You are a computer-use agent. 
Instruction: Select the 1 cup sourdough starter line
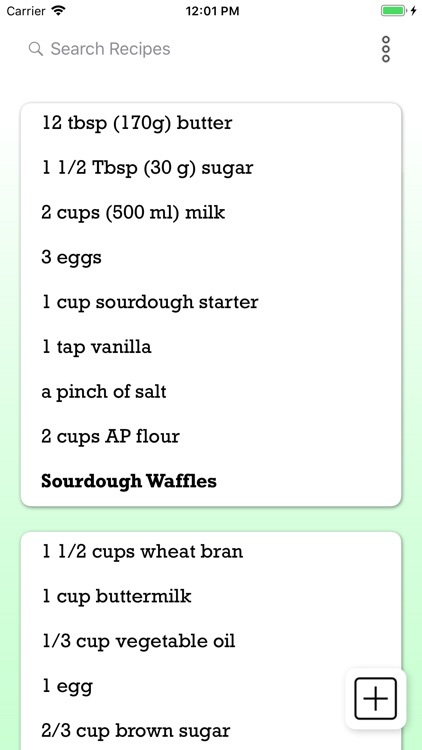pyautogui.click(x=150, y=302)
